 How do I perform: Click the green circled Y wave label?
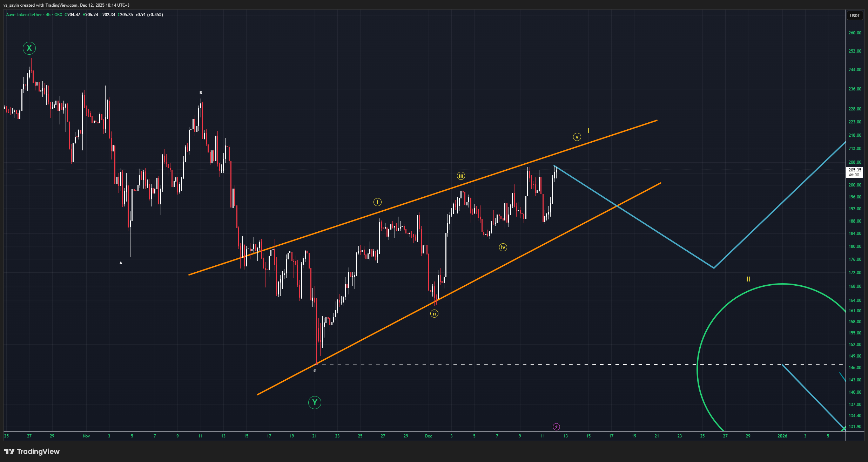coord(315,402)
